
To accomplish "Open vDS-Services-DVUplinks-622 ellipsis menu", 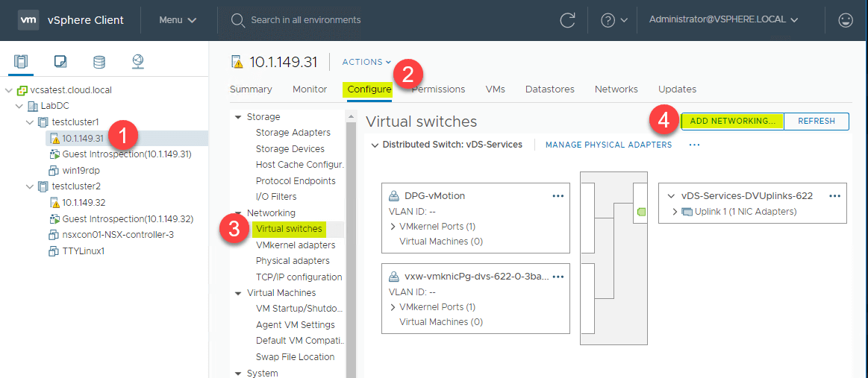I will (x=834, y=195).
